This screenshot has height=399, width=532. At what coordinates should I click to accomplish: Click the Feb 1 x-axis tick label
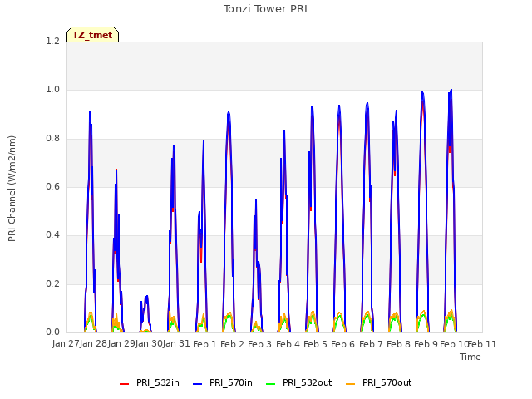(x=204, y=344)
